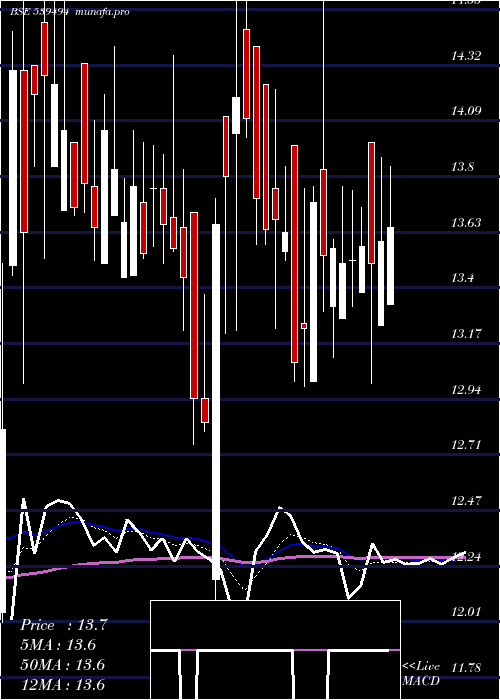This screenshot has width=500, height=700.
Task: Select the 13.4 price axis label
Action: [x=462, y=279]
